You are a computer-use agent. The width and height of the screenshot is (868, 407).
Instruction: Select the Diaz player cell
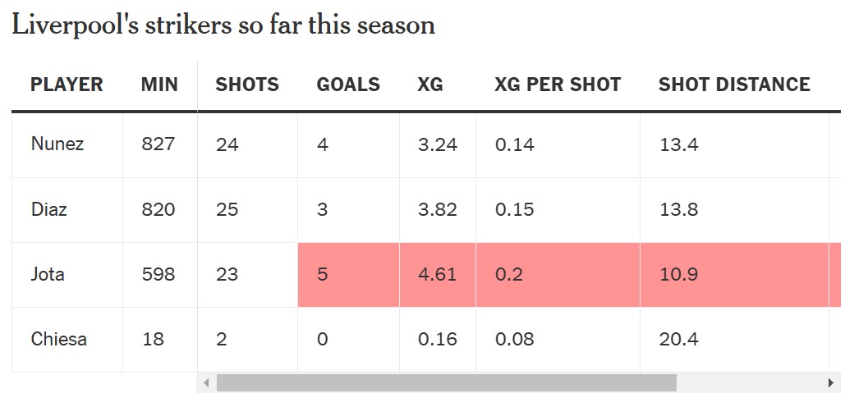point(49,209)
